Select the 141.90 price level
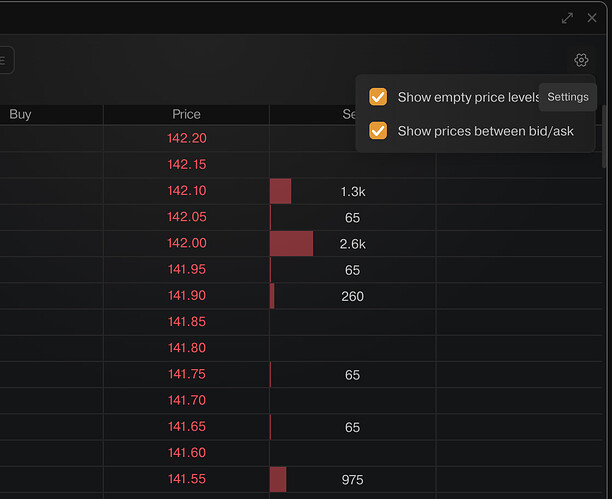The height and width of the screenshot is (499, 612). point(187,296)
